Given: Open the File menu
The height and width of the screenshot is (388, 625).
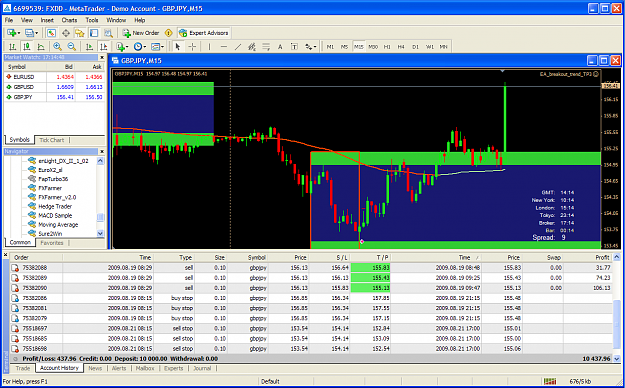Looking at the screenshot, I should [9, 20].
